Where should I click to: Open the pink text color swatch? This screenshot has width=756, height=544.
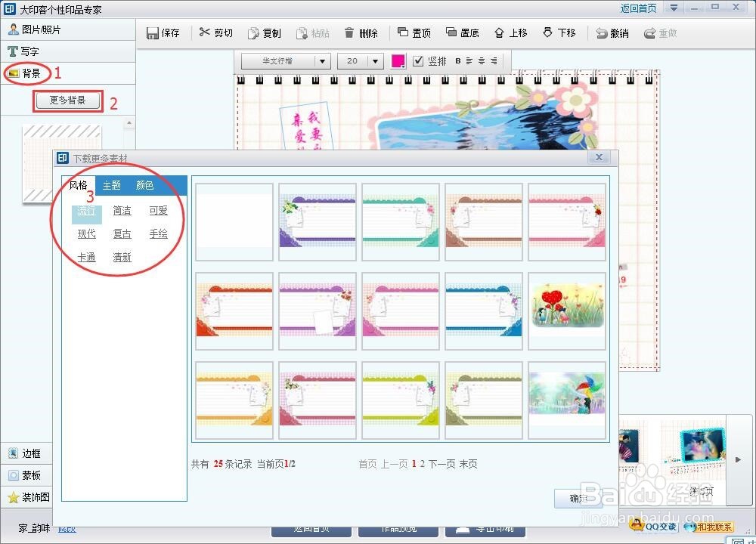398,61
